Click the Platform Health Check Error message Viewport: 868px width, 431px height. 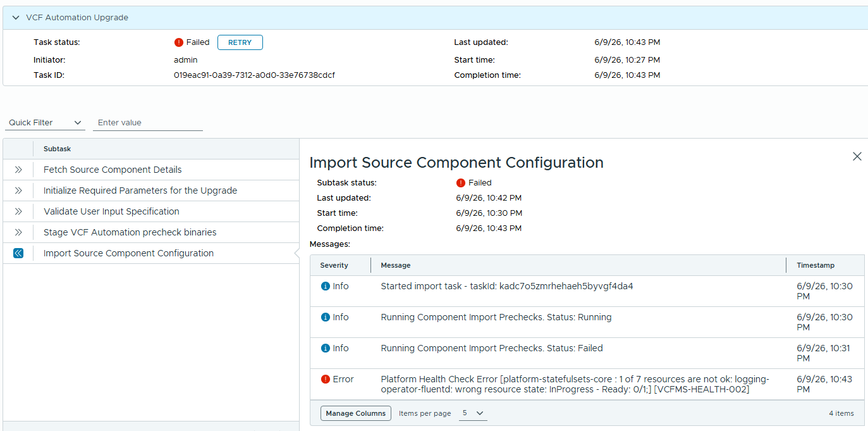coord(575,384)
